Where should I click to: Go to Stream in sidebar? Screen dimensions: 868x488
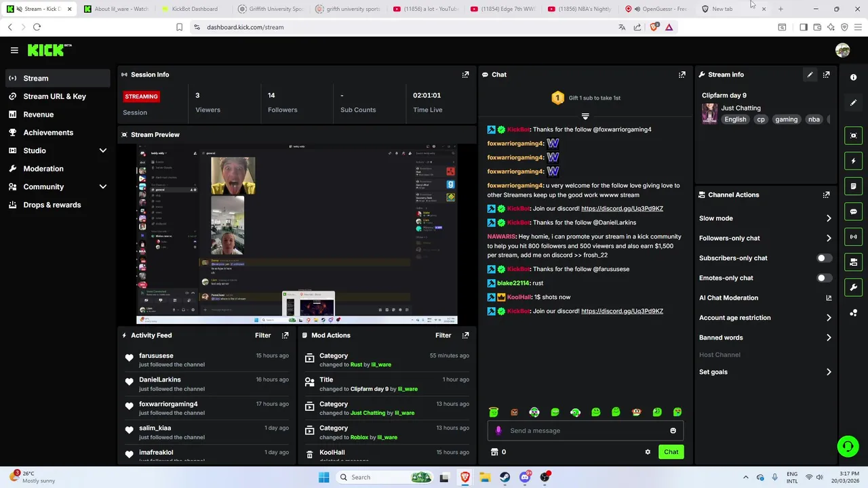coord(58,78)
